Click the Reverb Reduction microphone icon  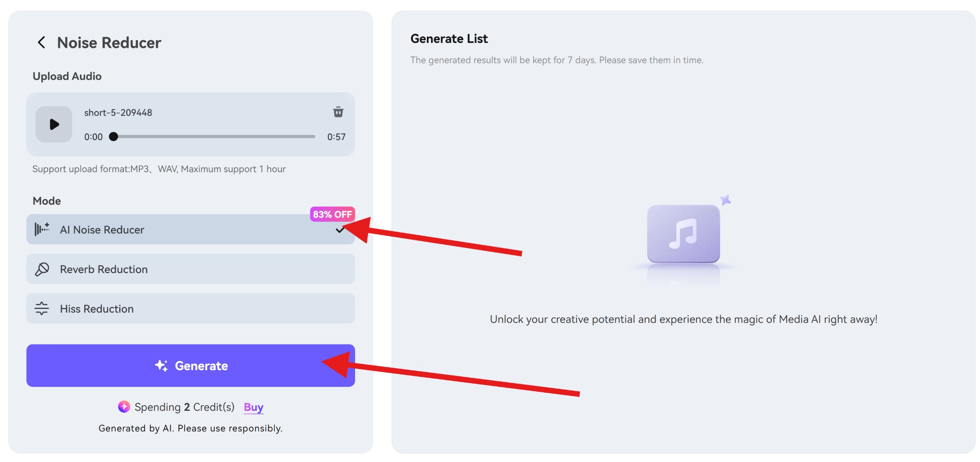coord(42,269)
